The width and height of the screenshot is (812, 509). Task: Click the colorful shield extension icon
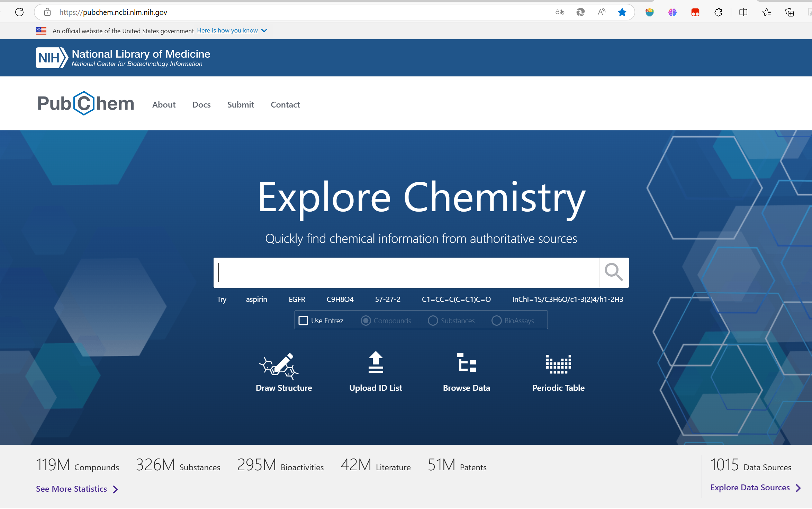(649, 12)
